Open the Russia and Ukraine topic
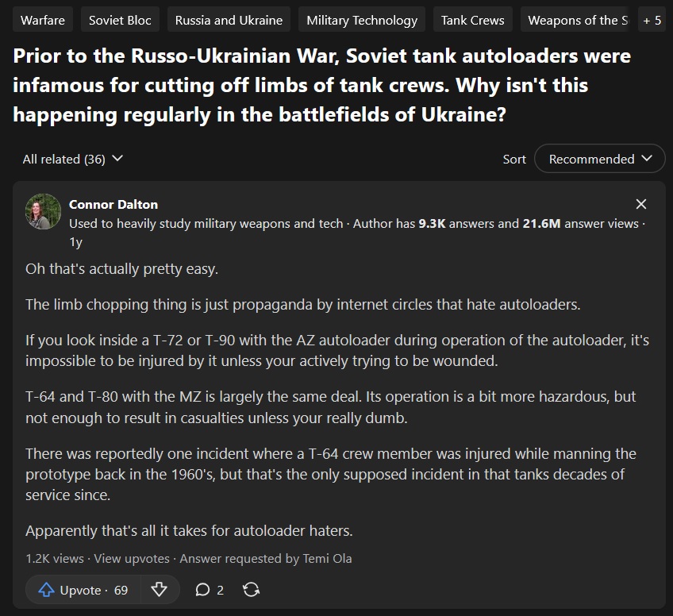Screen dimensions: 673x616 click(229, 20)
